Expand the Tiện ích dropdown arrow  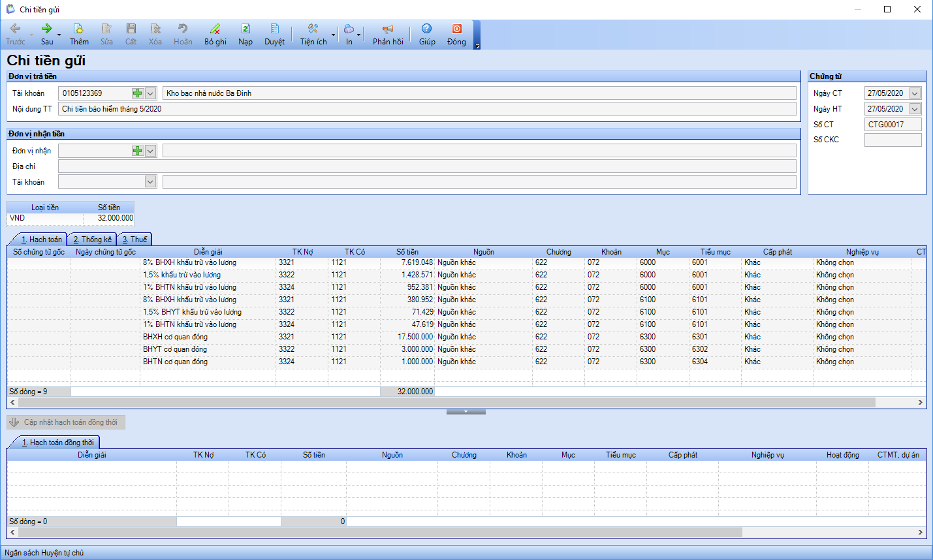point(333,35)
